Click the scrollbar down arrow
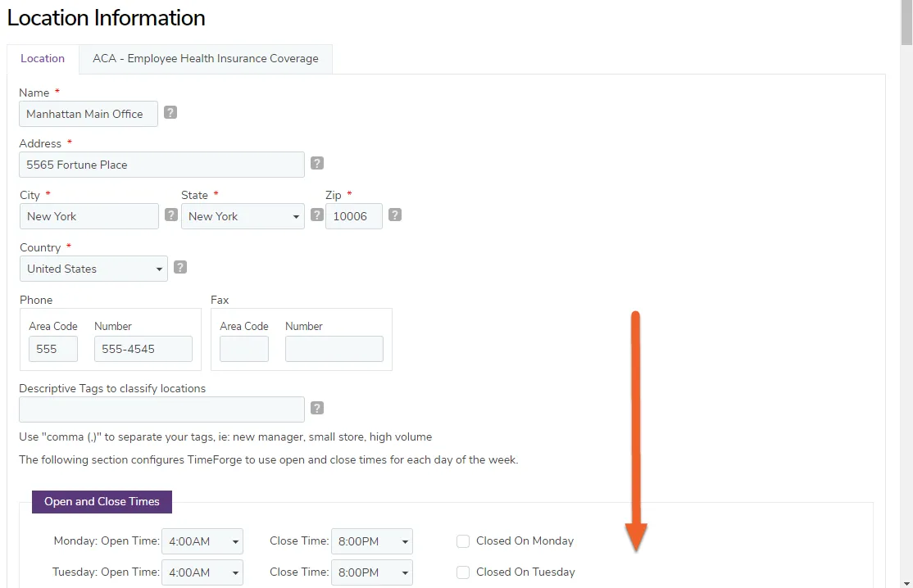Viewport: 913px width, 588px height. click(906, 583)
